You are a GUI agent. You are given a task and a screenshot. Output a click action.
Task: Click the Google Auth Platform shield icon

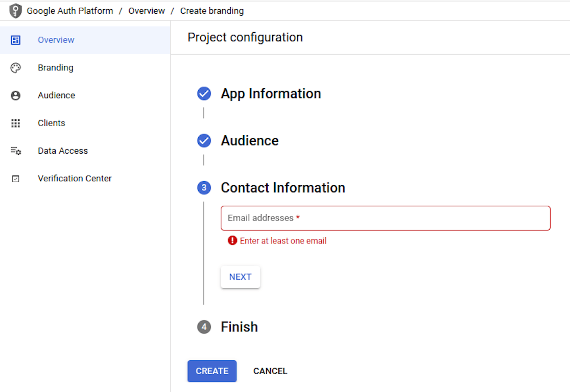tap(15, 11)
